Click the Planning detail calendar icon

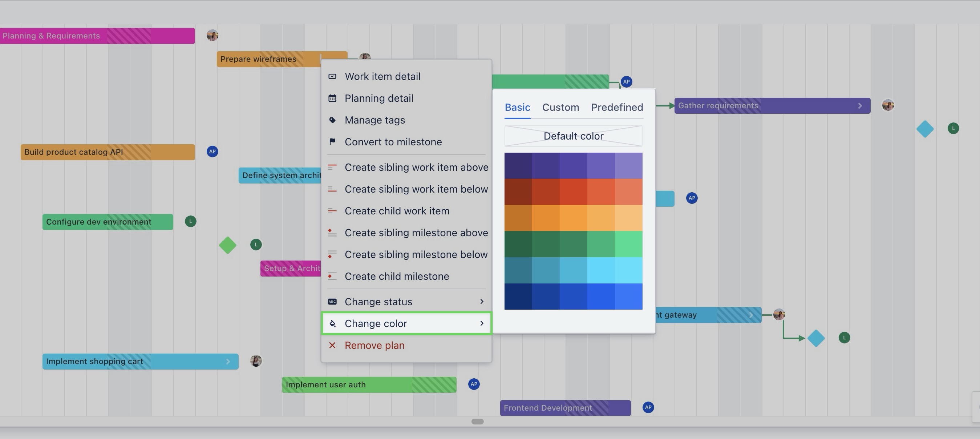coord(332,98)
